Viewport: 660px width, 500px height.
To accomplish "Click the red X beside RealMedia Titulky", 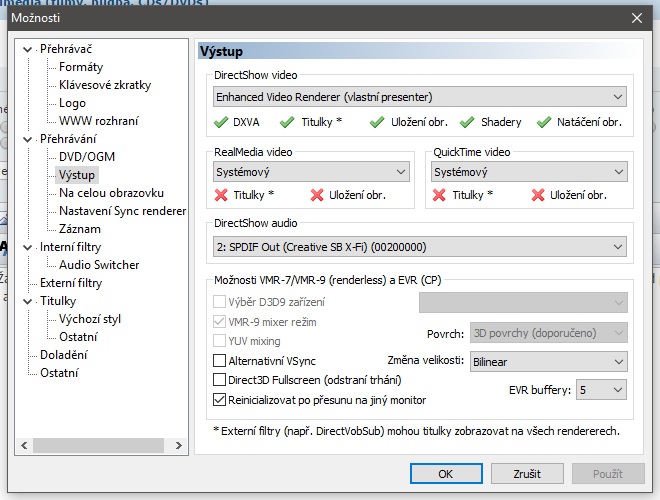I will (221, 195).
